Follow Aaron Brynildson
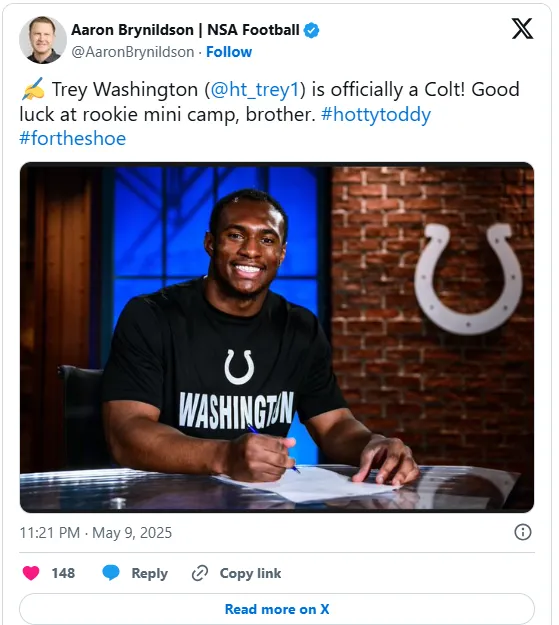The width and height of the screenshot is (559, 625). pyautogui.click(x=229, y=52)
